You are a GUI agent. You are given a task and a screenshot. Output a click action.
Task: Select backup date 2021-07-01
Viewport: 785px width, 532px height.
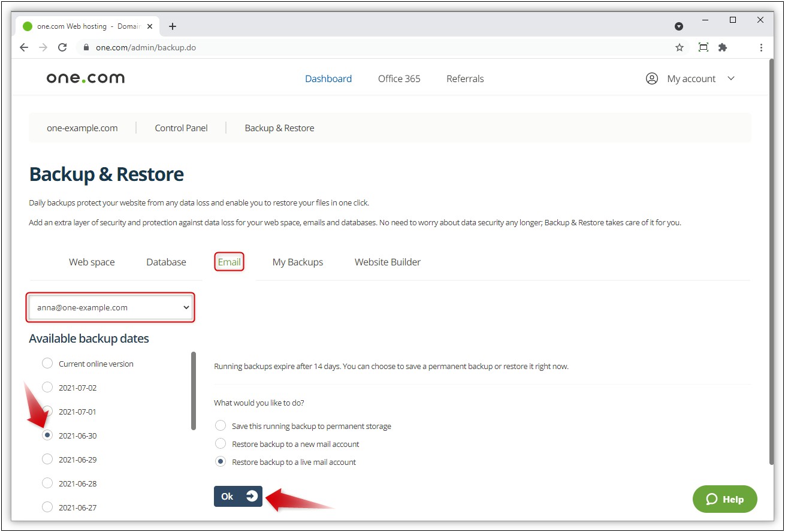pos(47,412)
